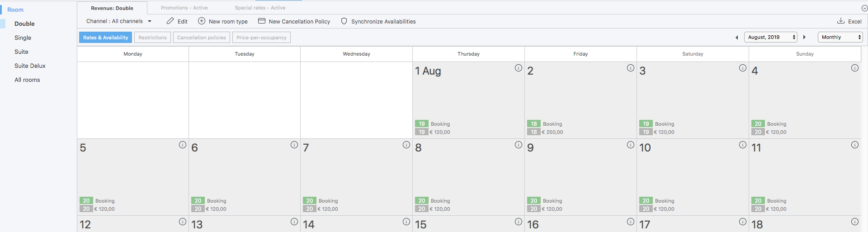Select Suite Delux in room list
This screenshot has height=232, width=868.
tap(30, 66)
